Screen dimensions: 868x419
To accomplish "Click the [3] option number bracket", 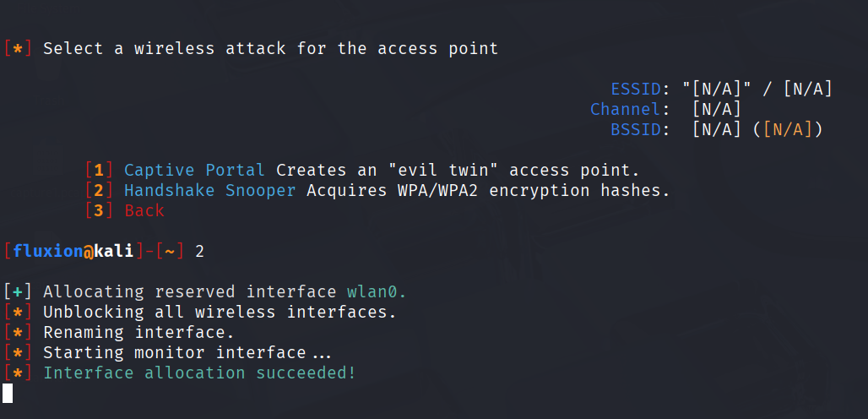I will coord(99,211).
